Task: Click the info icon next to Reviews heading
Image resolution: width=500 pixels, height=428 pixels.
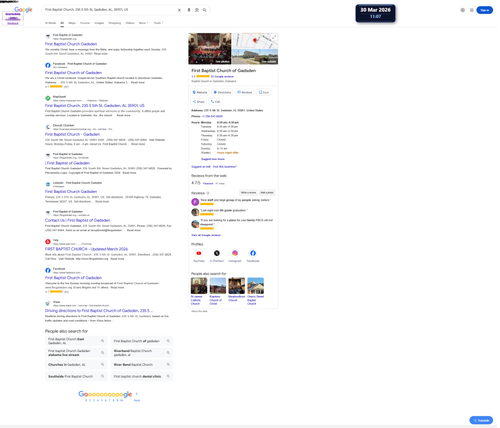Action: [208, 193]
